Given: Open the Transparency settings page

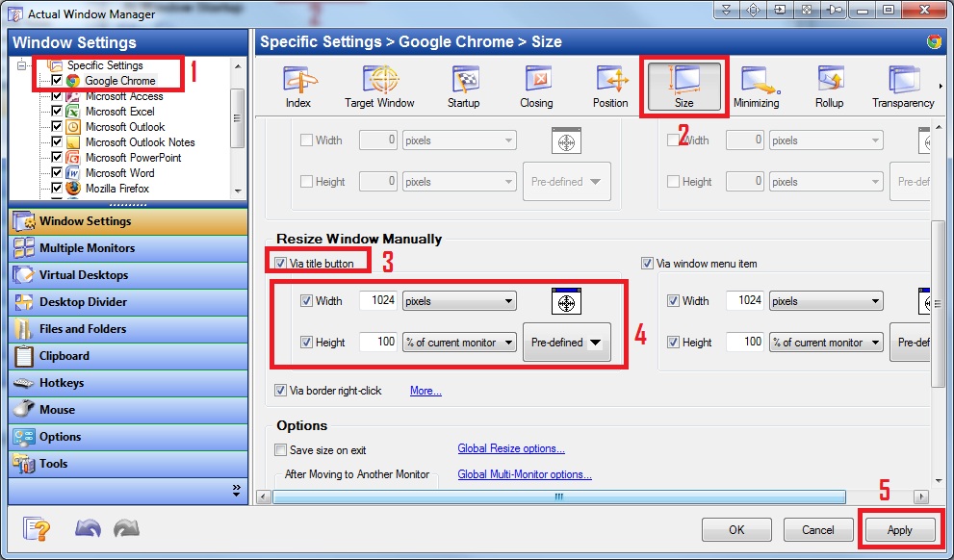Looking at the screenshot, I should 903,88.
